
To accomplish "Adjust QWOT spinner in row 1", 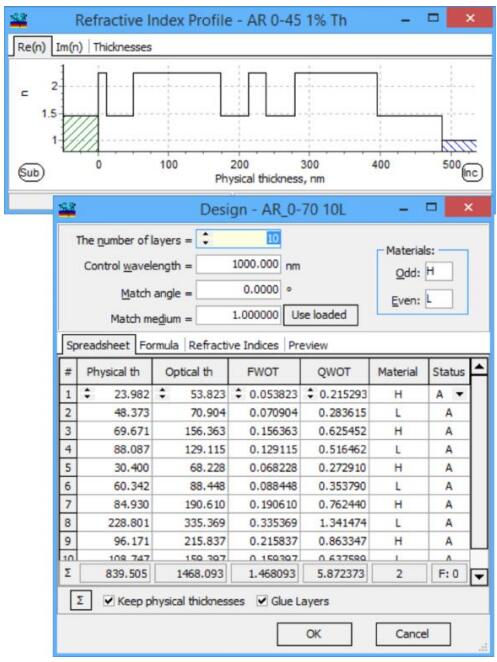I will (310, 393).
